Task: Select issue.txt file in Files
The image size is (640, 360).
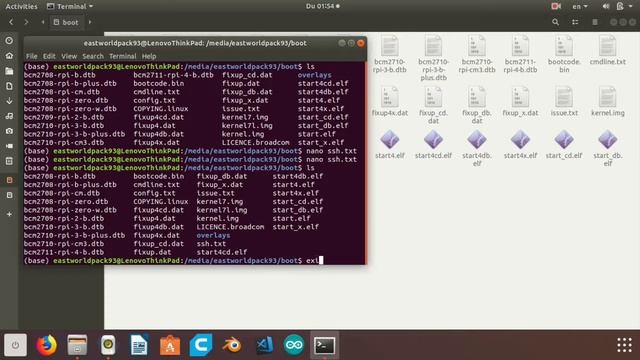Action: point(564,101)
